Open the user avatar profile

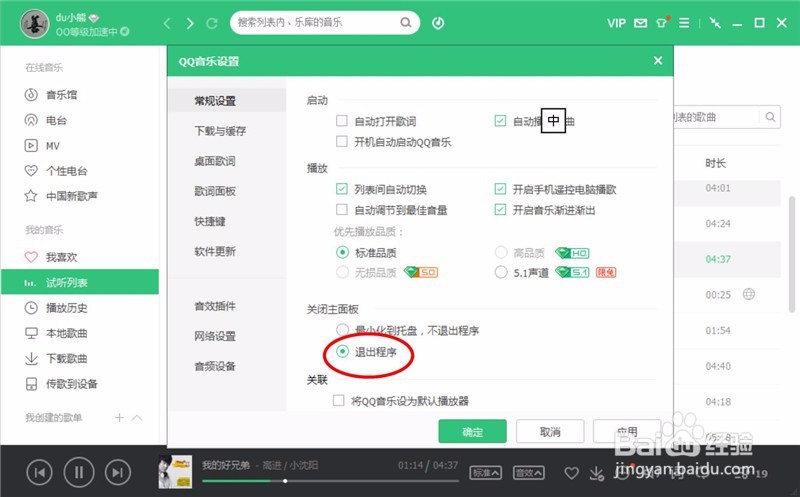click(x=34, y=23)
